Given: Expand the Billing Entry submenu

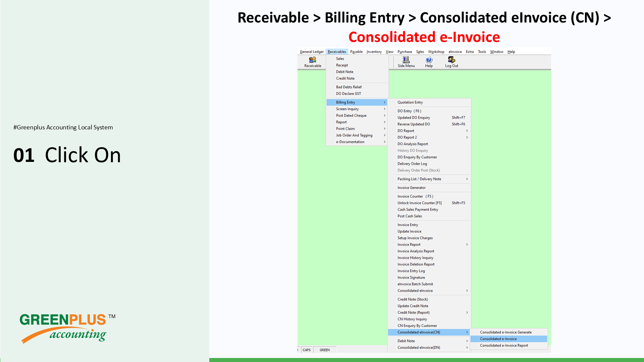Looking at the screenshot, I should click(x=357, y=102).
